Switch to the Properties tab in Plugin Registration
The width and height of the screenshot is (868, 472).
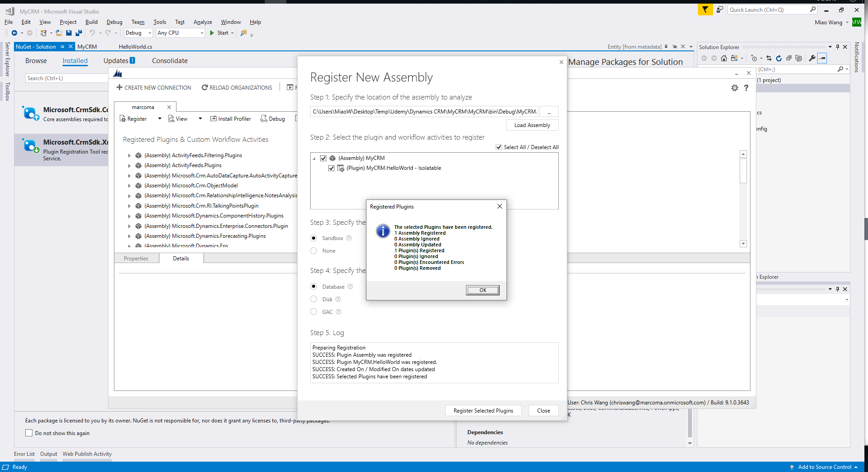[x=136, y=259]
